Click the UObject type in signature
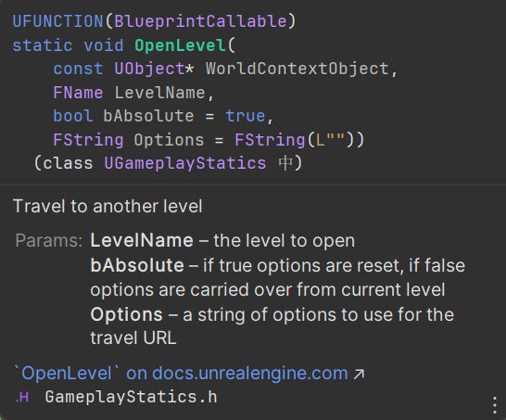Screen dimensions: 506x420 tap(150, 69)
